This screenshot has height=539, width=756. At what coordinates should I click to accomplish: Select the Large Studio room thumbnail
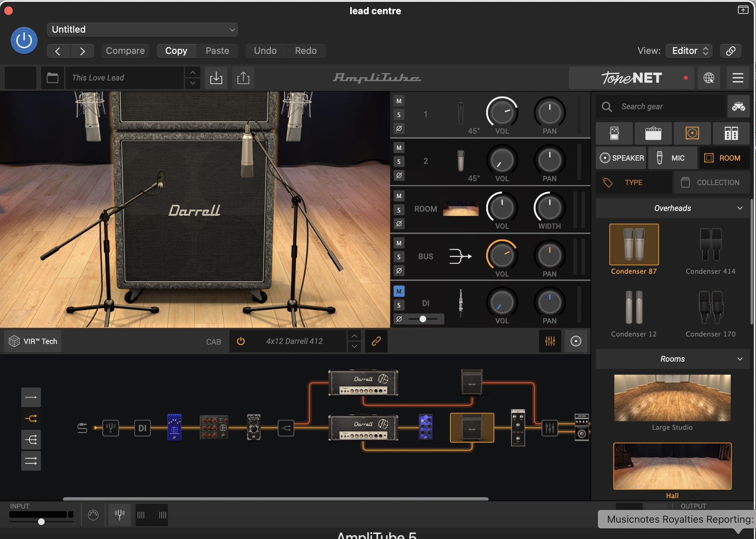pos(672,398)
